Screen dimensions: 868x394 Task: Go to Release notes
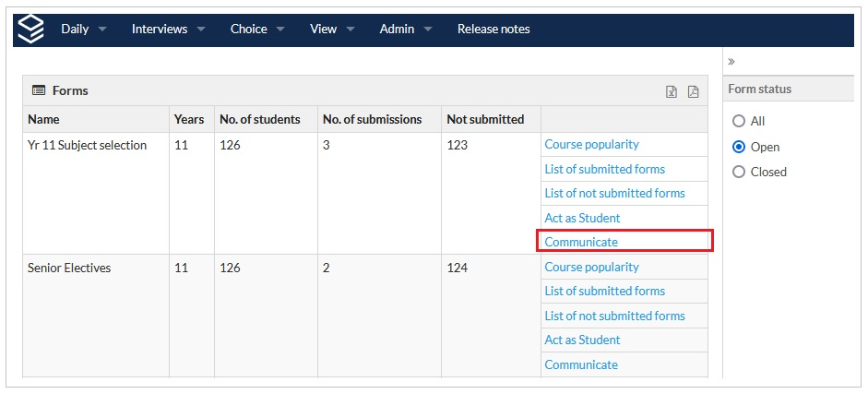[493, 29]
